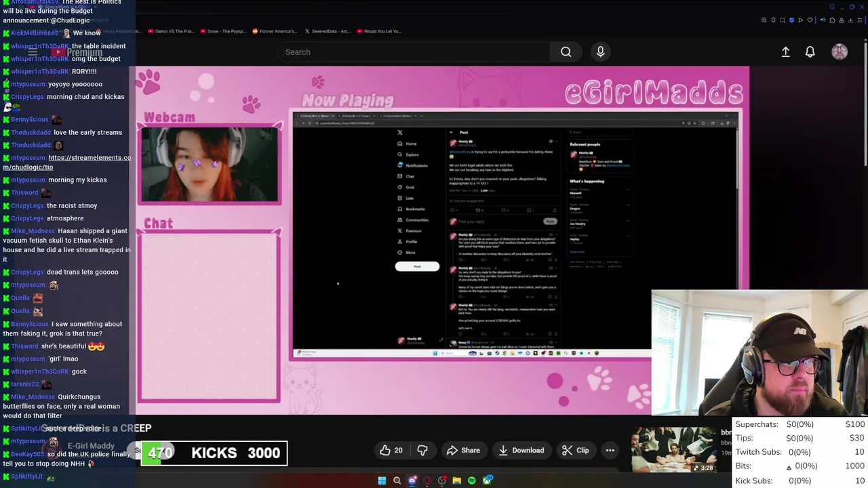Open taskbar search magnifier

[397, 481]
